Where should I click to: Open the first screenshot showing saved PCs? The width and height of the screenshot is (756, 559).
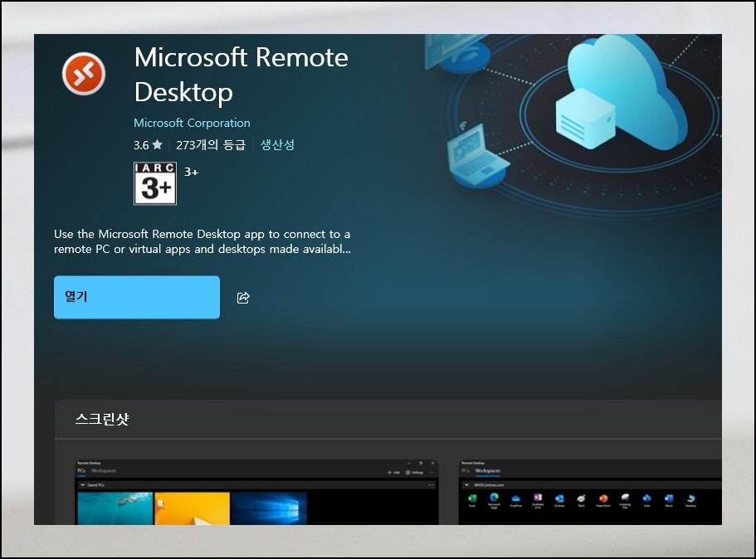pyautogui.click(x=257, y=492)
